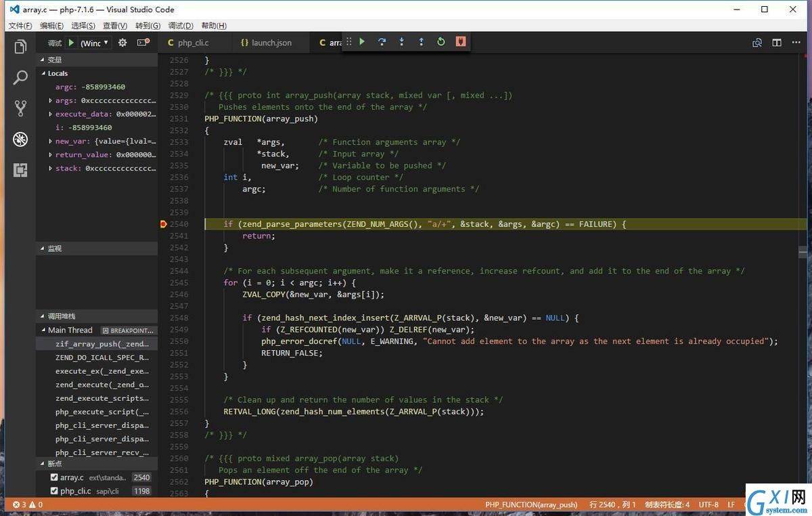Open the Source Control view

coord(20,108)
